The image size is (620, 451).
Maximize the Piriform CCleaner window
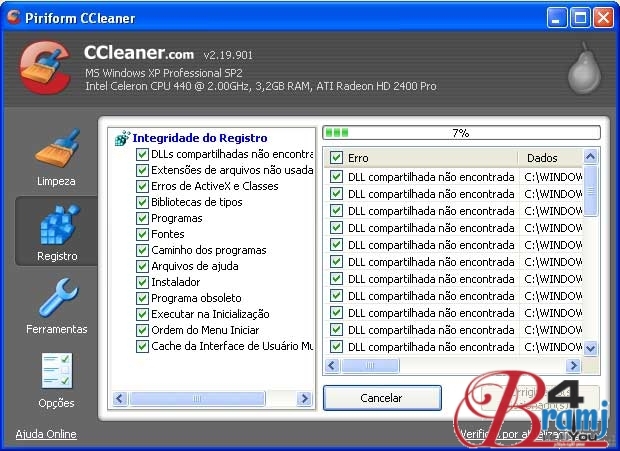click(580, 18)
